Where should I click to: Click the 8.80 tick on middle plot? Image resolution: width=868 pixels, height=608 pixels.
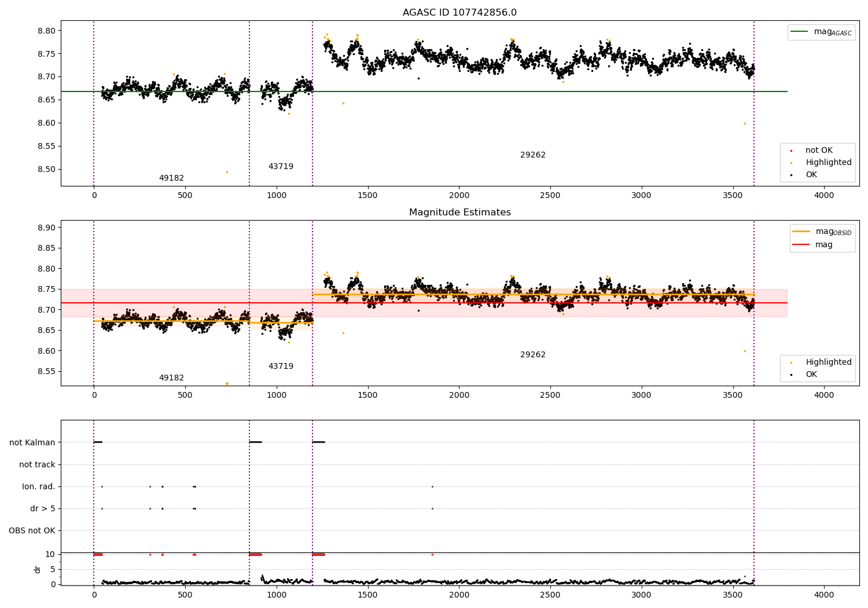(46, 269)
